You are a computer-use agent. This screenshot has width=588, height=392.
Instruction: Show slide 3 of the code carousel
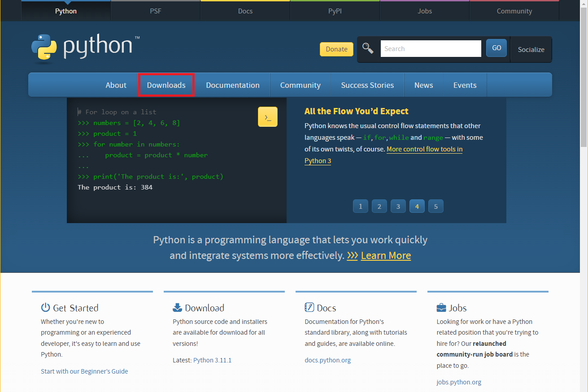[x=398, y=206]
